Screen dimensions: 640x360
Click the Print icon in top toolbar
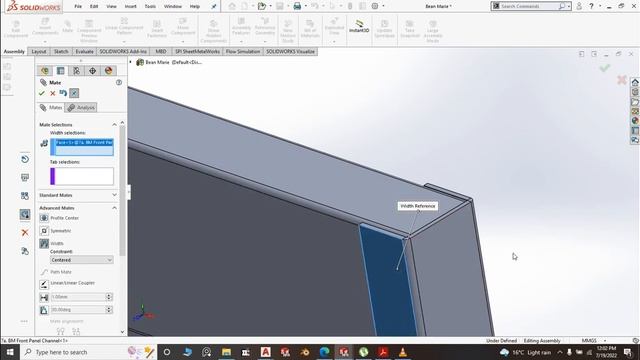(x=297, y=6)
